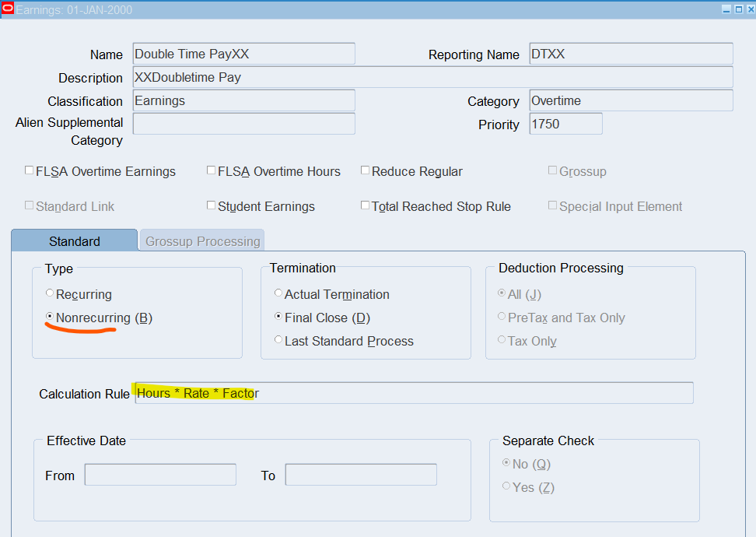The image size is (756, 537).
Task: Click into the Description field
Action: (432, 77)
